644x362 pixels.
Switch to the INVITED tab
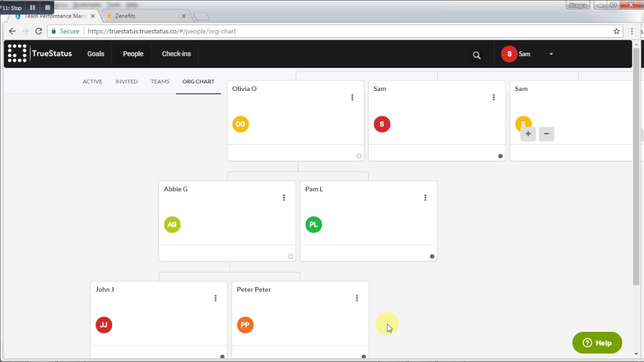click(x=126, y=81)
